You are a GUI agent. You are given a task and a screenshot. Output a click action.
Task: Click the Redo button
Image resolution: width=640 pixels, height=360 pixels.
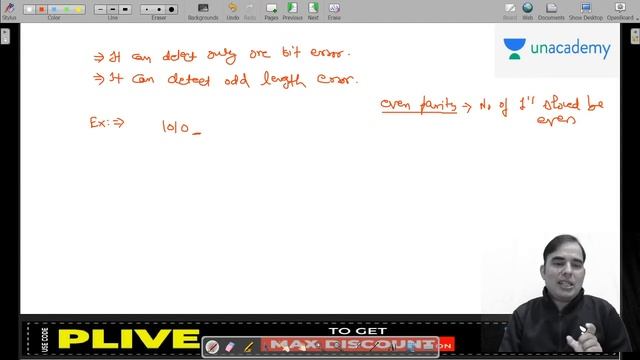250,11
